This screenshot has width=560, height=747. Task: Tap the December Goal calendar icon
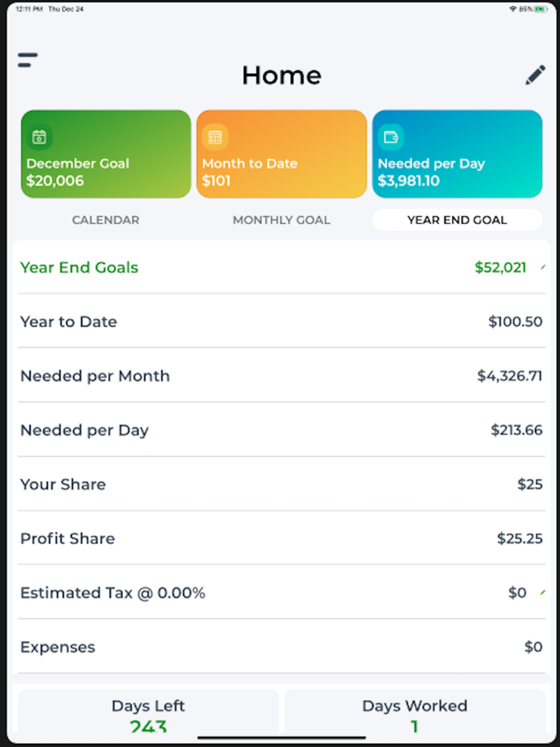(39, 137)
